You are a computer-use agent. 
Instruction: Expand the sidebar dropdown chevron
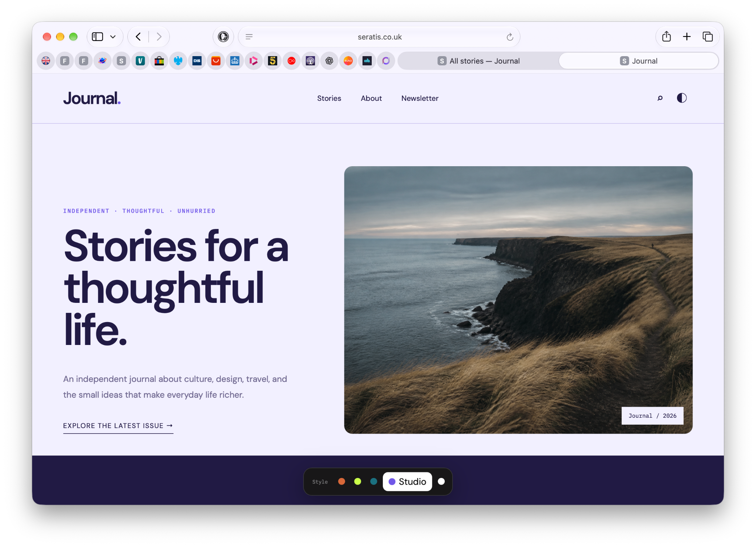(113, 37)
